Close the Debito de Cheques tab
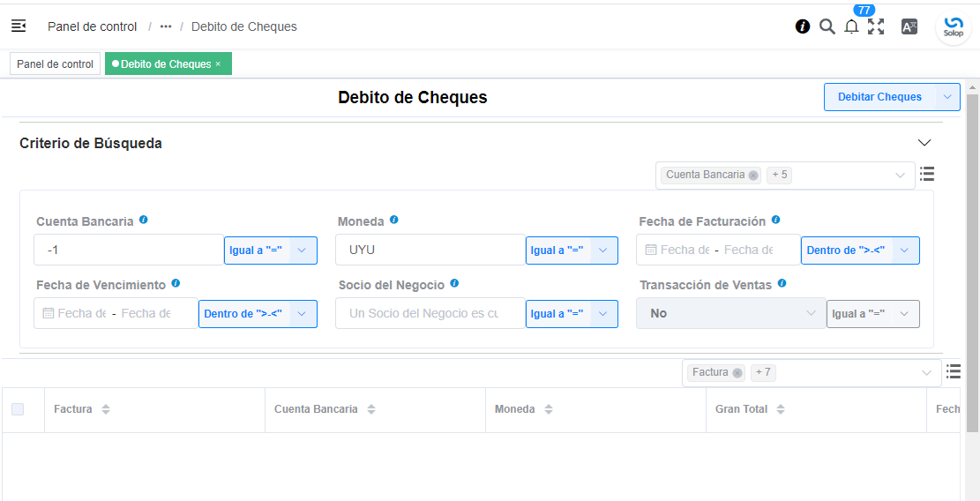Image resolution: width=980 pixels, height=501 pixels. (x=218, y=64)
